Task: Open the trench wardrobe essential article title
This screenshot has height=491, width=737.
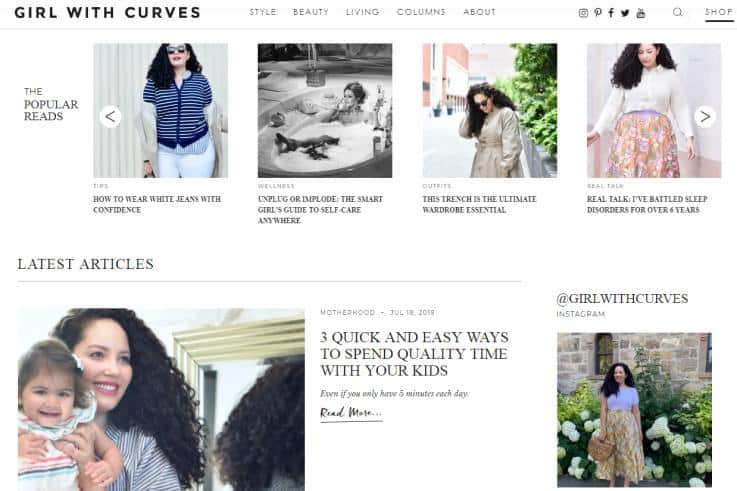Action: 479,204
